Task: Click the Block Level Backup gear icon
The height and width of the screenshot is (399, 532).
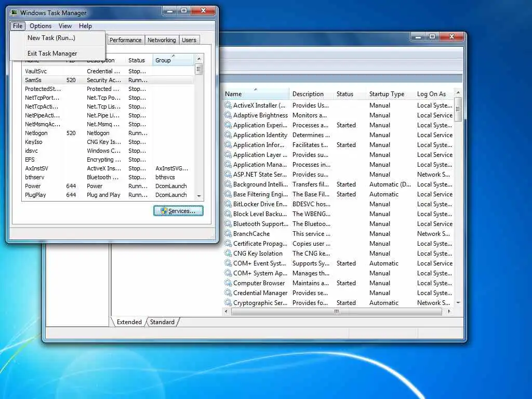Action: pos(228,214)
